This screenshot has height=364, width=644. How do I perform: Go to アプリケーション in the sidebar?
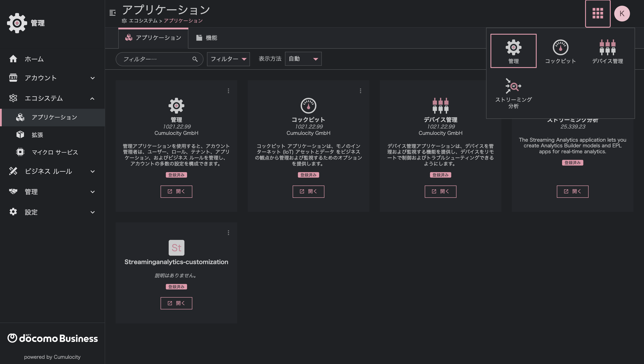coord(53,117)
